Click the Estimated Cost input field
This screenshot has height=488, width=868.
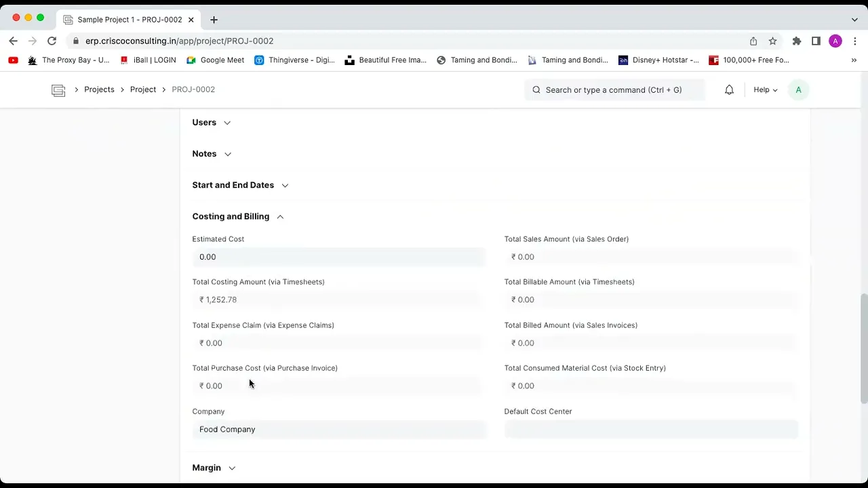(338, 257)
